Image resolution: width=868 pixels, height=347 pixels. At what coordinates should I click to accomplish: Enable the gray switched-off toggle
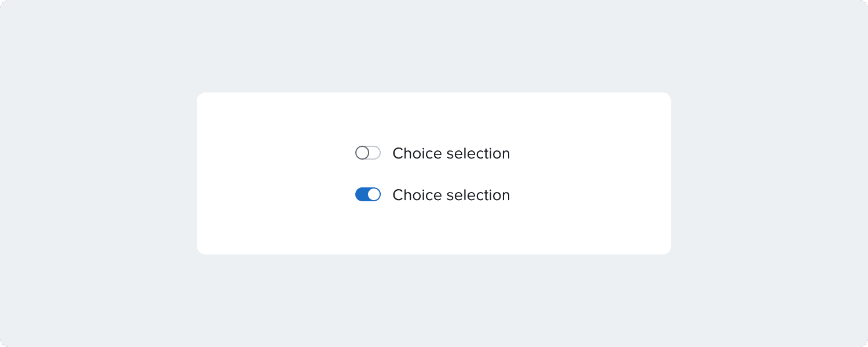pos(368,153)
